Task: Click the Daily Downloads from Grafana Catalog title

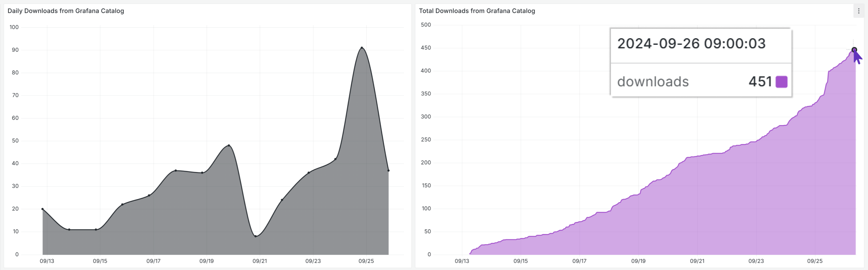Action: point(66,11)
